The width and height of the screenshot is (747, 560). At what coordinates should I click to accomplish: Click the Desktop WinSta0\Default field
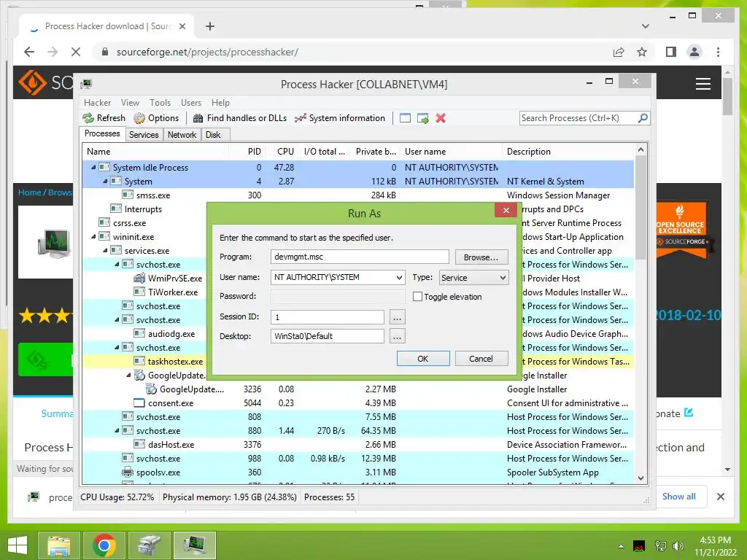(328, 336)
